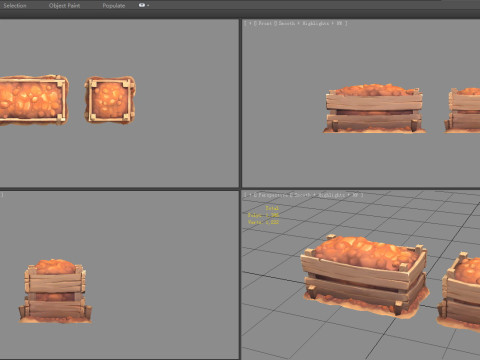The height and width of the screenshot is (360, 480).
Task: Click the yellow Total statistics header
Action: [272, 208]
